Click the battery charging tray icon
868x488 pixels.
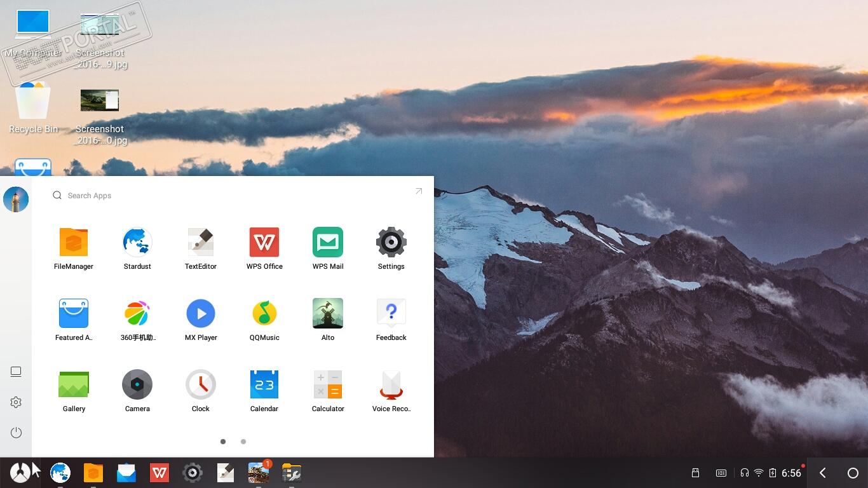[773, 473]
